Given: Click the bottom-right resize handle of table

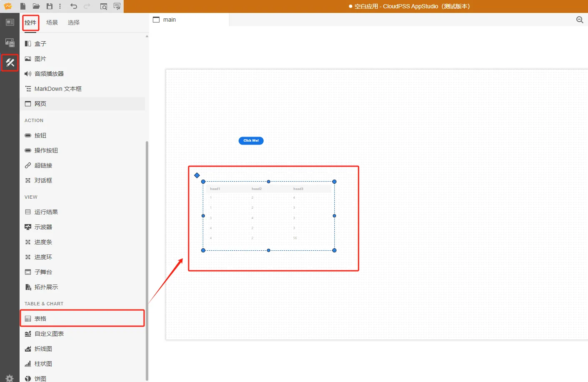Looking at the screenshot, I should click(x=334, y=250).
